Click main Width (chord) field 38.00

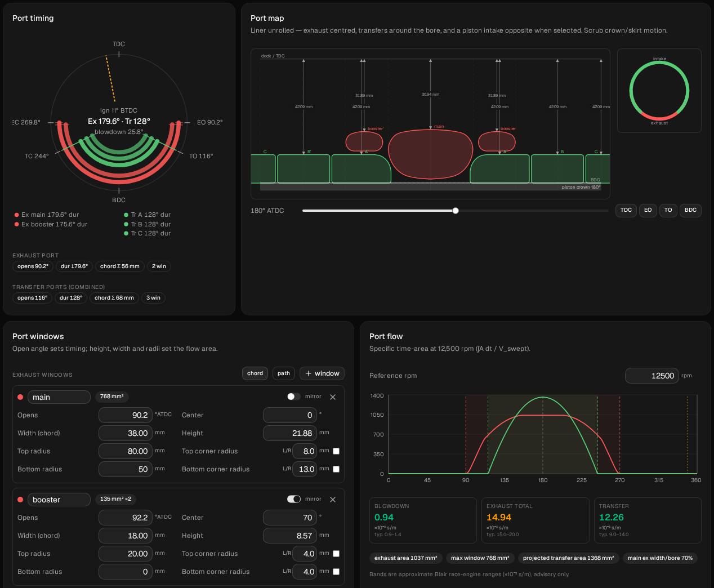pyautogui.click(x=126, y=433)
